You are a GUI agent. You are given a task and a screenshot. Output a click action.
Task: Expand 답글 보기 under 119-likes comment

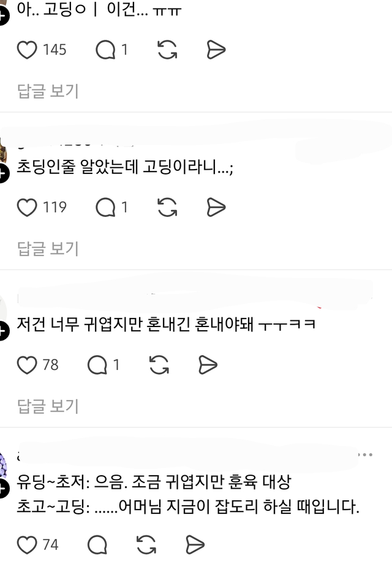[48, 249]
